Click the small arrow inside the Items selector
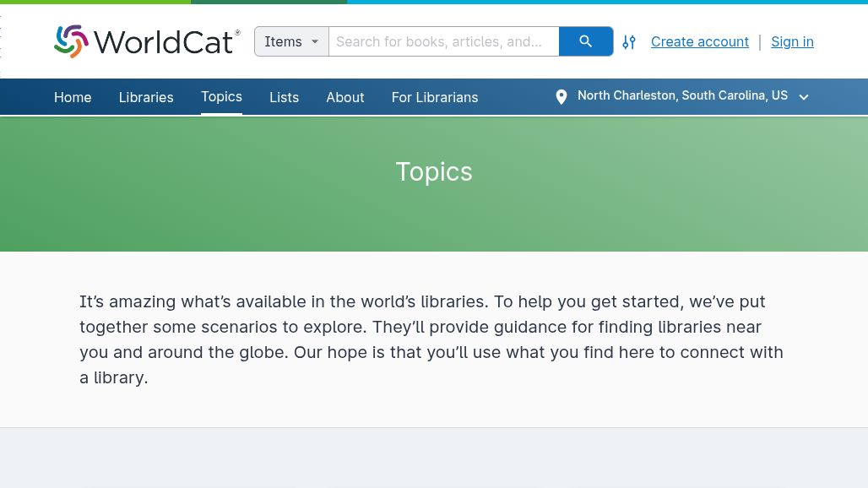This screenshot has width=868, height=488. click(314, 41)
